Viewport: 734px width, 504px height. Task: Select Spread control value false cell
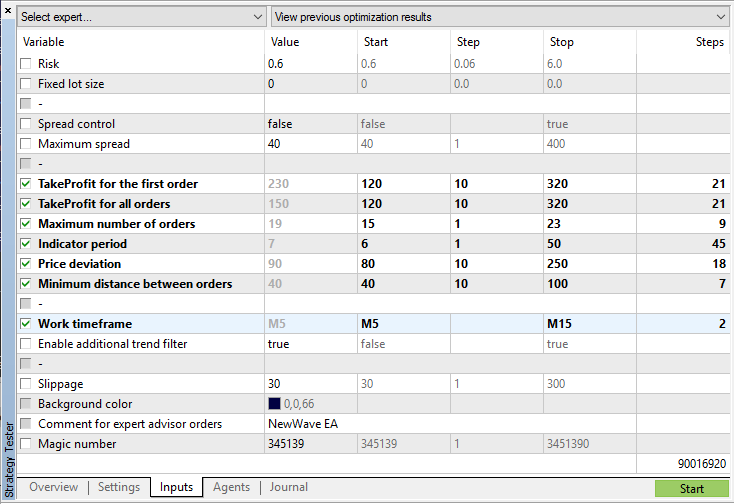[x=311, y=124]
